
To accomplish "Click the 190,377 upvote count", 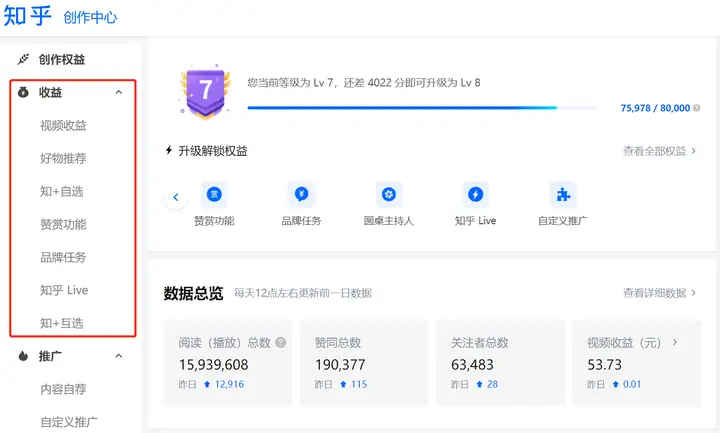I will (x=340, y=365).
